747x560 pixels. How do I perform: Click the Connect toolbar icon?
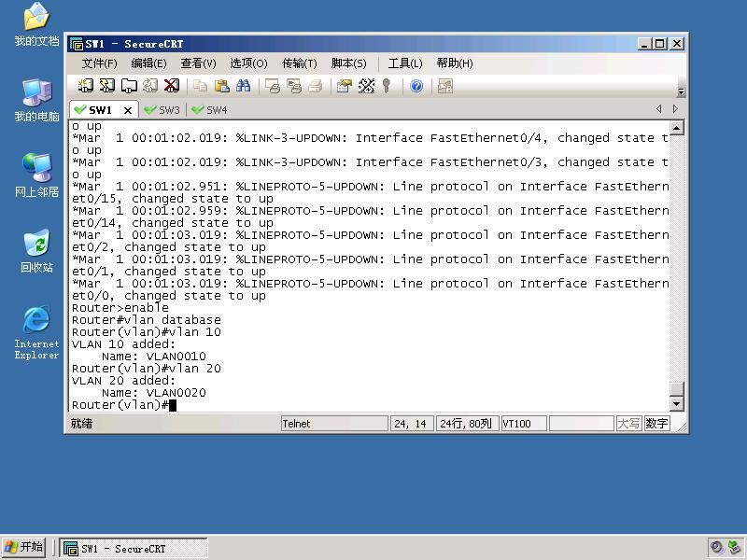pyautogui.click(x=85, y=86)
